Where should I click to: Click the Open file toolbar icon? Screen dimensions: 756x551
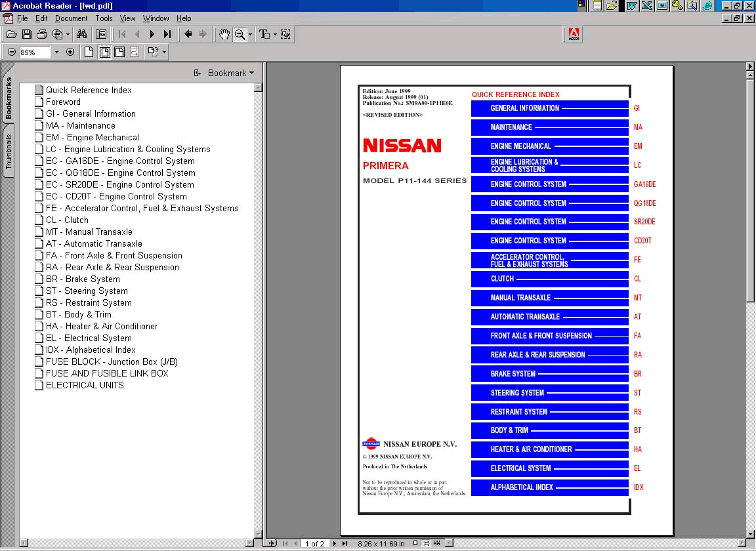click(x=12, y=34)
